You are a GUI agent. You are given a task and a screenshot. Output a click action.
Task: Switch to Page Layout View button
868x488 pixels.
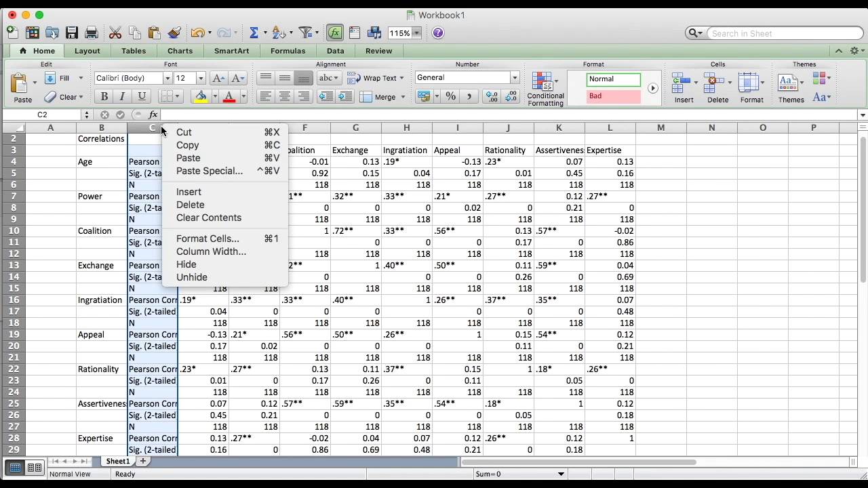[x=34, y=467]
